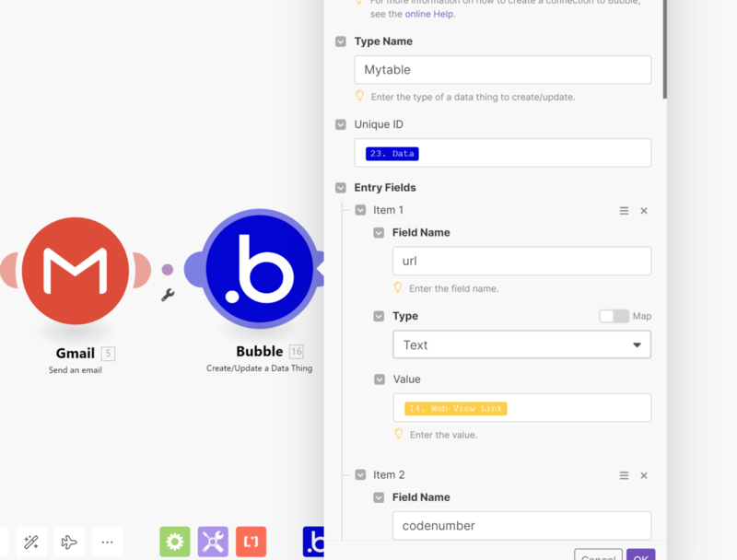Toggle Item 1 Field Name checkbox

(379, 232)
